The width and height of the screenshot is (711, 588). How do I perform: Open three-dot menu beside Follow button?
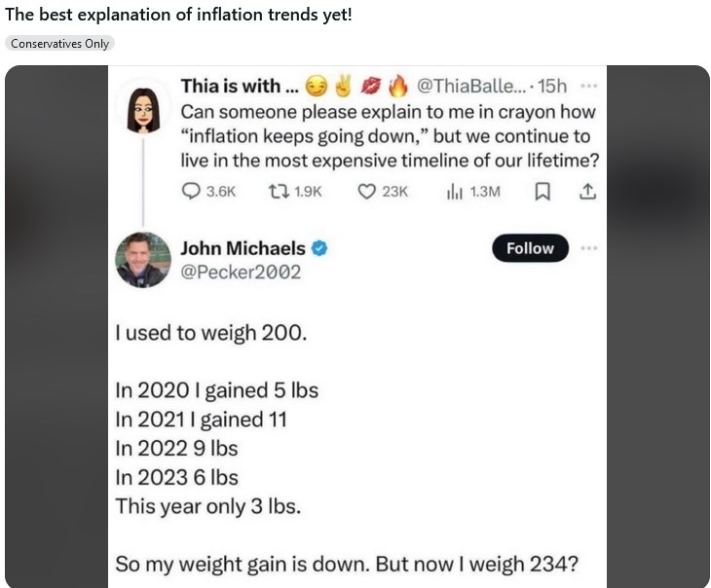(x=588, y=248)
